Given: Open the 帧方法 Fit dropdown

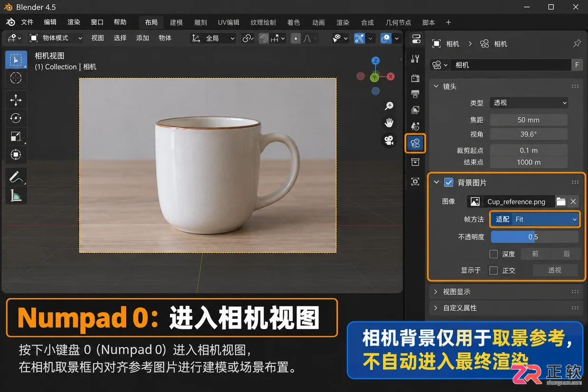Looking at the screenshot, I should [535, 219].
